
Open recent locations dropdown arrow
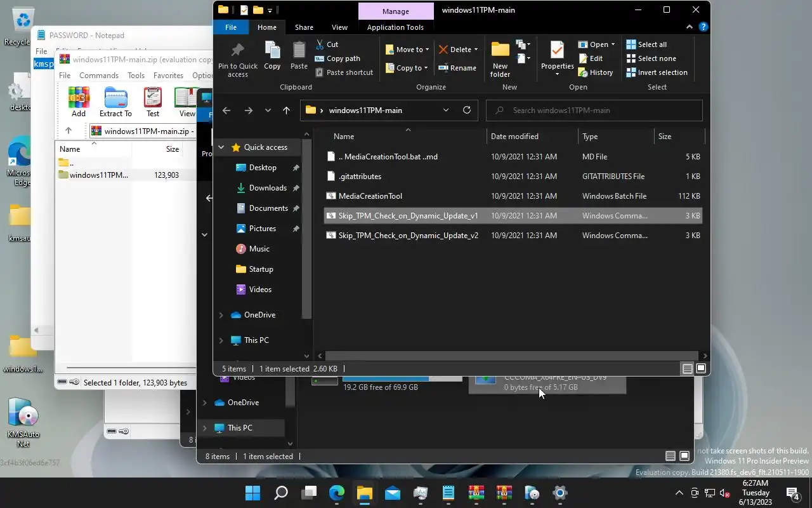(x=268, y=110)
